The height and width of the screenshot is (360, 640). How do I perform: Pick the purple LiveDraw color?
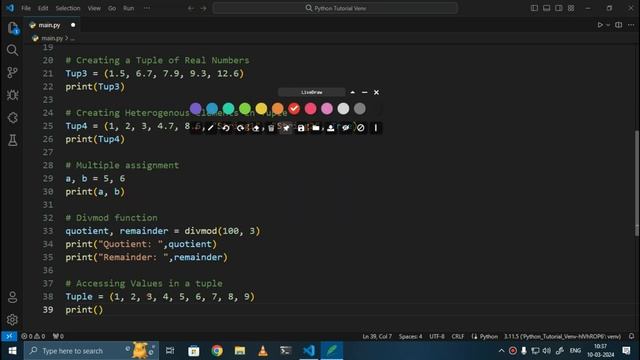(x=196, y=109)
